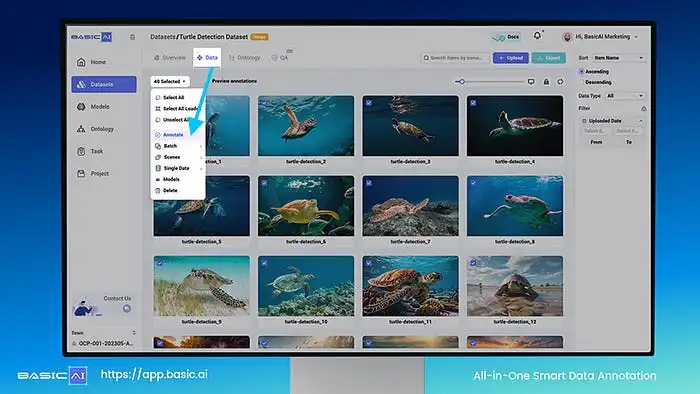Image resolution: width=700 pixels, height=394 pixels.
Task: Click the Home sidebar icon
Action: point(81,62)
